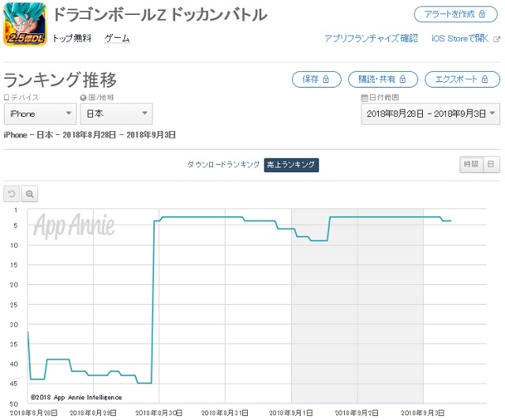505x420 pixels.
Task: Click the lock icon on 保存 button
Action: pyautogui.click(x=326, y=80)
